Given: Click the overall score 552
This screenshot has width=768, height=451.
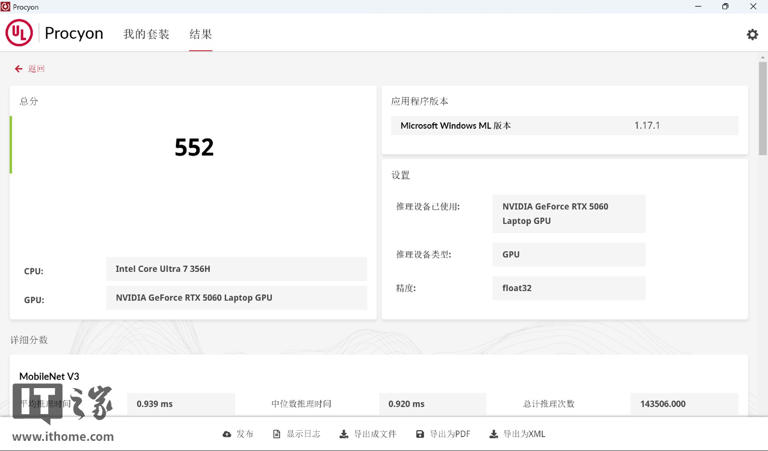Looking at the screenshot, I should (194, 148).
